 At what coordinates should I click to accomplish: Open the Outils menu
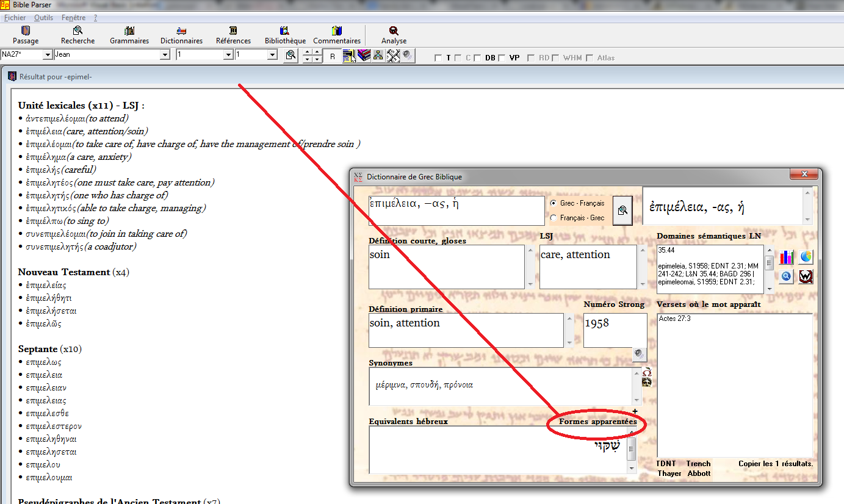click(43, 18)
